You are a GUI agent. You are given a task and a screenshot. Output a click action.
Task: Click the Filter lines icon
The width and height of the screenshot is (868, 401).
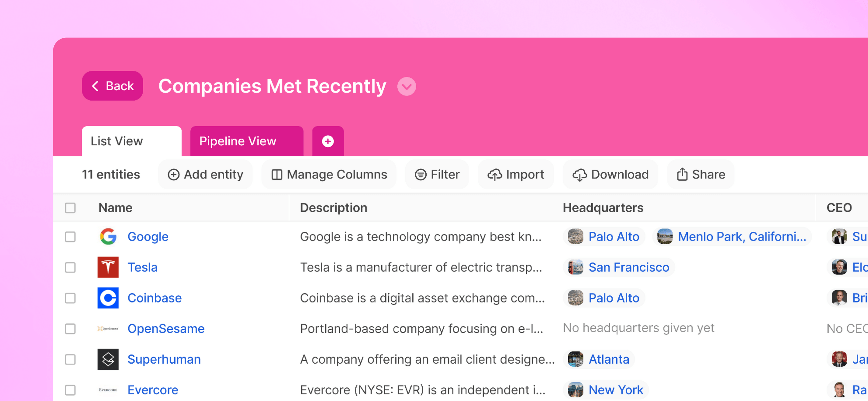420,175
